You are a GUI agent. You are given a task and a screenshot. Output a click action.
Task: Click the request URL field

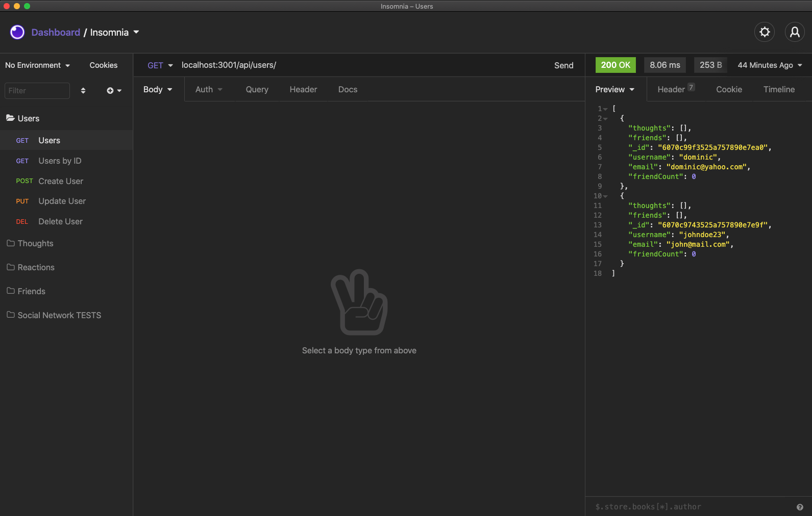point(362,65)
